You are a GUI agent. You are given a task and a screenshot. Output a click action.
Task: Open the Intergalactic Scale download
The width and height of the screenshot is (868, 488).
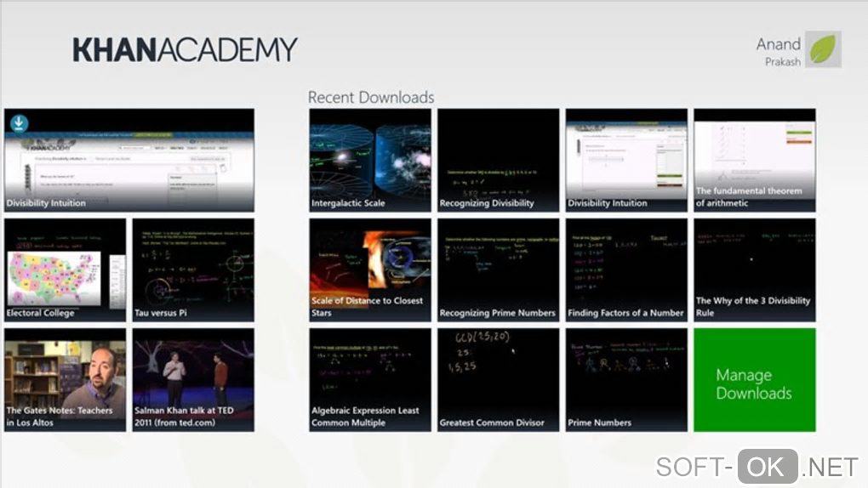point(370,160)
